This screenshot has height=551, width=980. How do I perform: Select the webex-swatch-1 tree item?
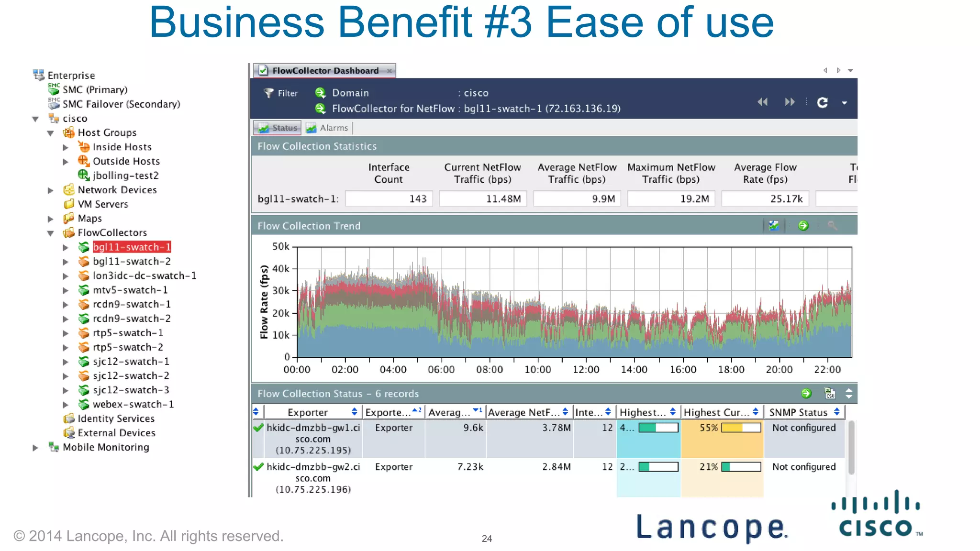click(133, 404)
